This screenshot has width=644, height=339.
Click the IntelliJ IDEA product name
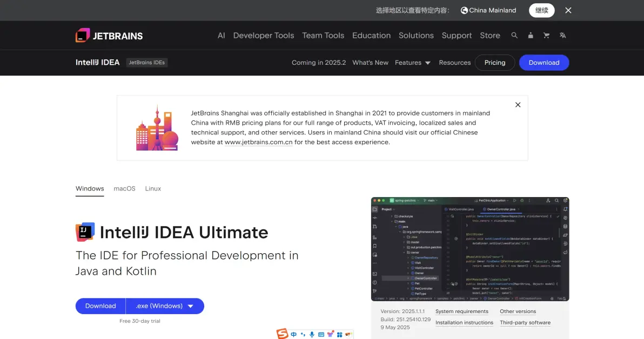tap(97, 63)
